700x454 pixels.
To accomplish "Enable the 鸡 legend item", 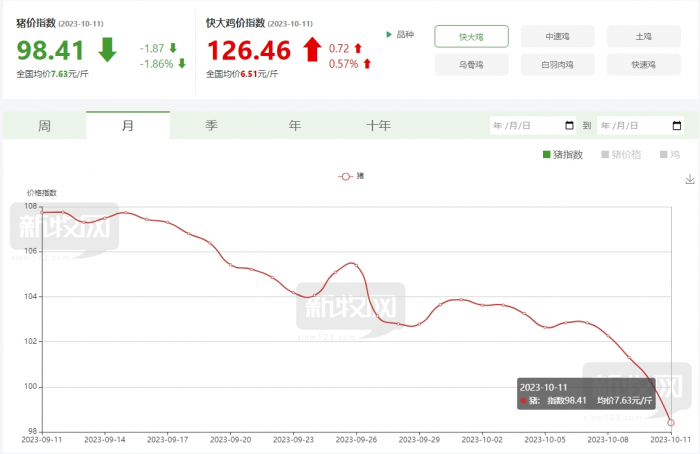I will click(670, 154).
